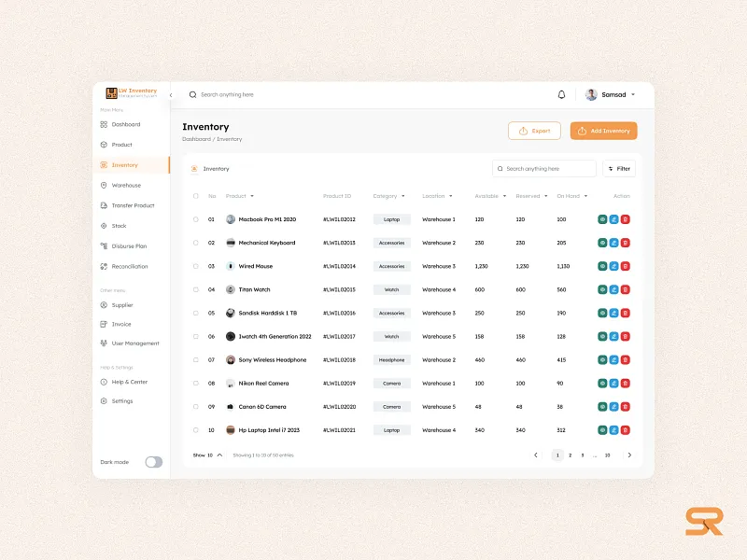
Task: Collapse the sidebar with the chevron
Action: (171, 94)
